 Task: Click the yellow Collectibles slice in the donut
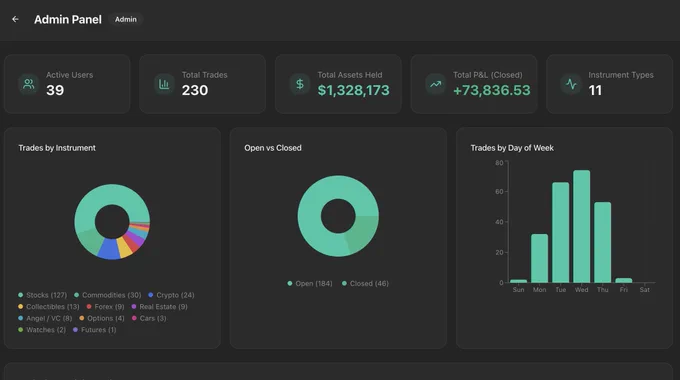click(x=124, y=246)
